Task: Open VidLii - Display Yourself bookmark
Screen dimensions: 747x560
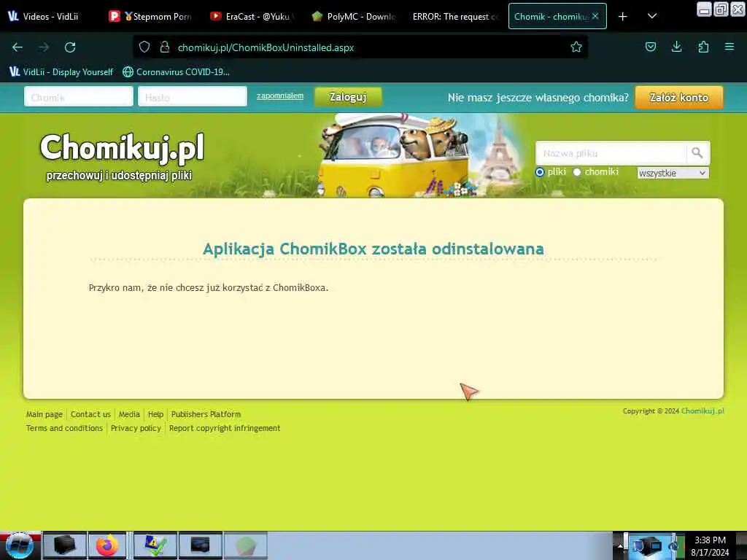Action: click(x=61, y=72)
